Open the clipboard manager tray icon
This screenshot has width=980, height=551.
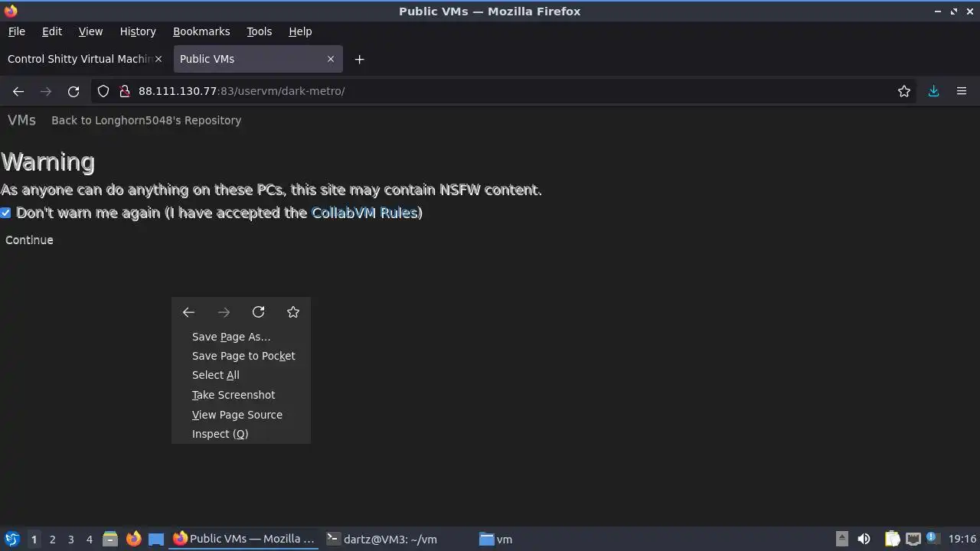point(892,539)
